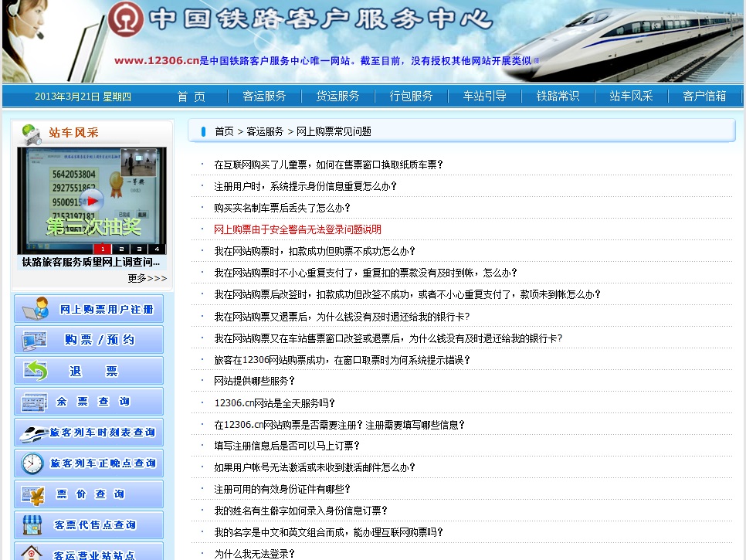Screen dimensions: 746x560
Task: Click the camera icon beside 站车风采
Action: (32, 134)
